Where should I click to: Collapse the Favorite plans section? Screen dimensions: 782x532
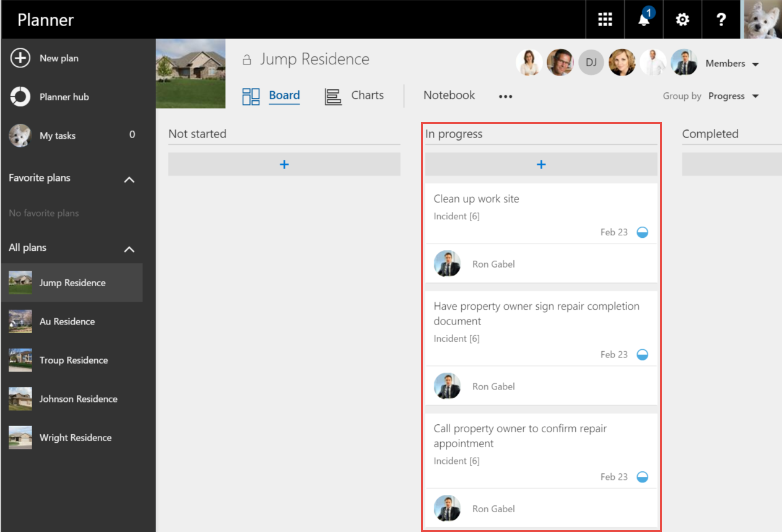coord(129,178)
